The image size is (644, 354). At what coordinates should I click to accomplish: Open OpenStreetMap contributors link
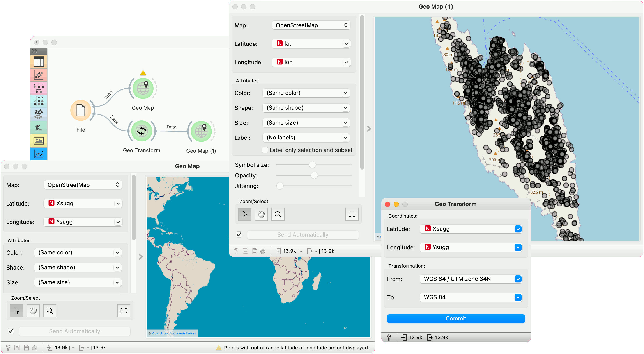[x=174, y=333]
